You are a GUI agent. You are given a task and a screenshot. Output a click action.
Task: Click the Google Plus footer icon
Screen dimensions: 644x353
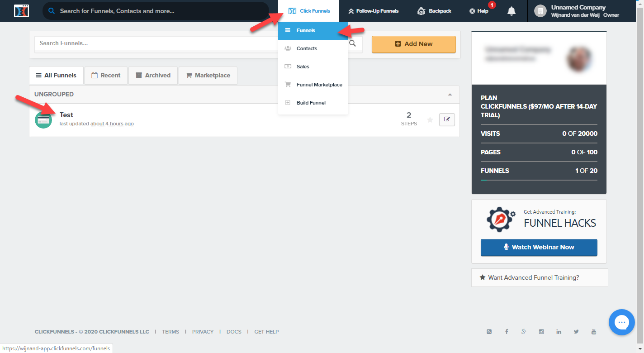[524, 332]
